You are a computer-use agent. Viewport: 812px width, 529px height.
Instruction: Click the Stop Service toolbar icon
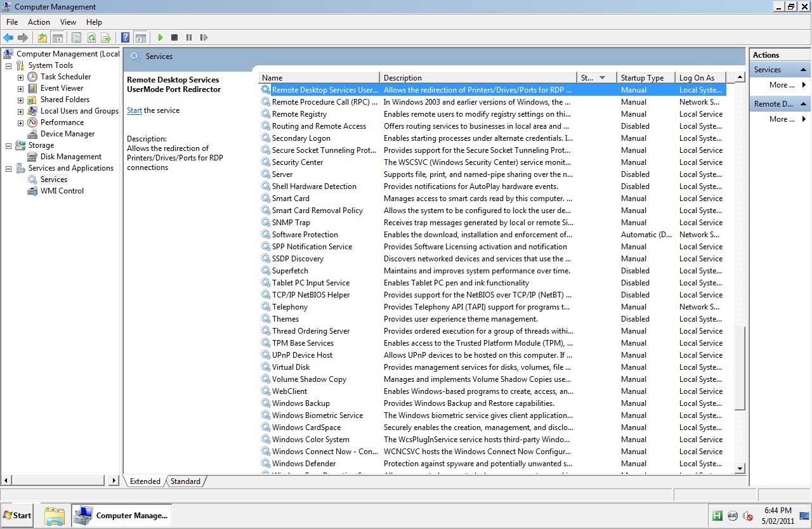pyautogui.click(x=174, y=37)
